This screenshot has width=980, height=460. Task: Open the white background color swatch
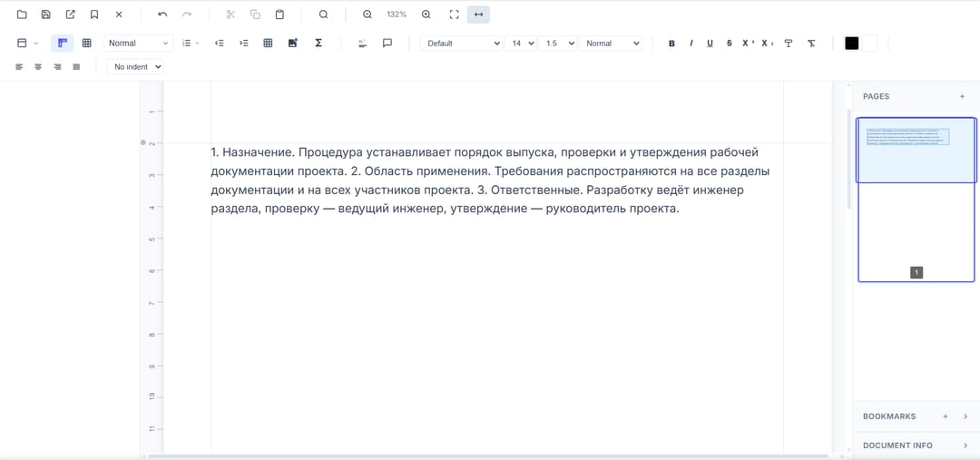pos(870,44)
